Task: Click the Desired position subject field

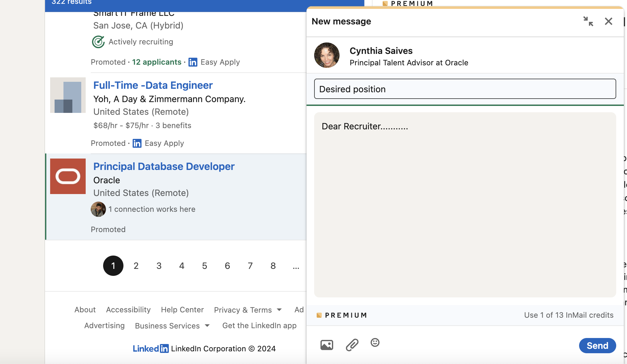Action: [465, 89]
